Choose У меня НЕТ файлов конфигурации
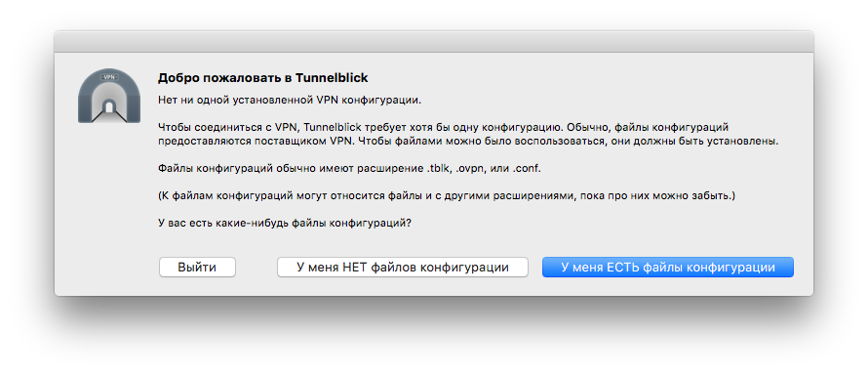This screenshot has width=868, height=374. click(403, 267)
